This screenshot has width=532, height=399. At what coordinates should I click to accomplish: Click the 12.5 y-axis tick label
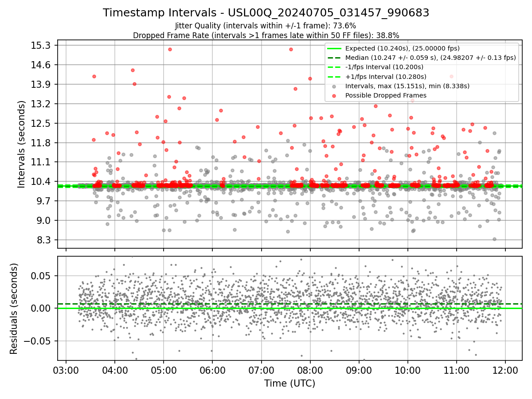42,123
